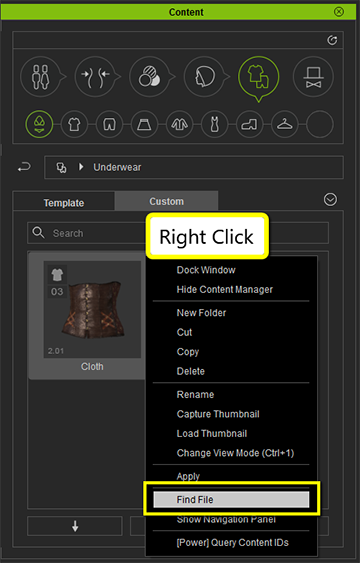Click the search magnifier icon
The image size is (360, 563).
click(x=38, y=233)
